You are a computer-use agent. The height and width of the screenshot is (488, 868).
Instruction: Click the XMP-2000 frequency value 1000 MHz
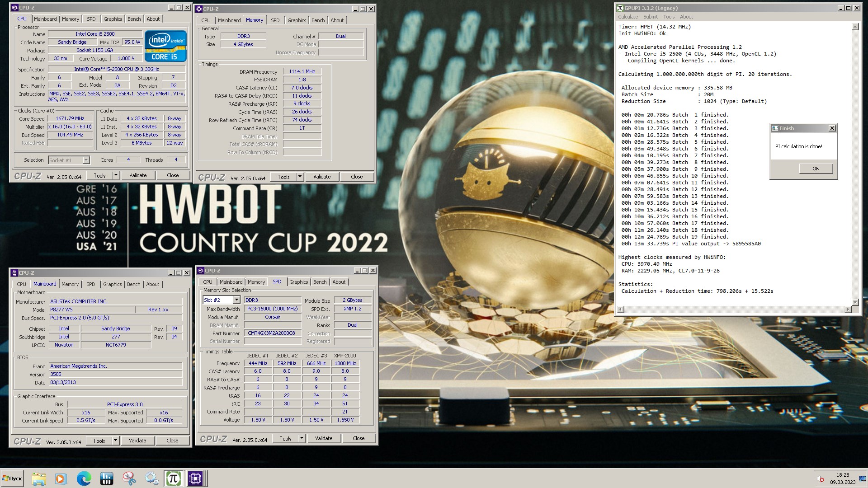pos(345,363)
